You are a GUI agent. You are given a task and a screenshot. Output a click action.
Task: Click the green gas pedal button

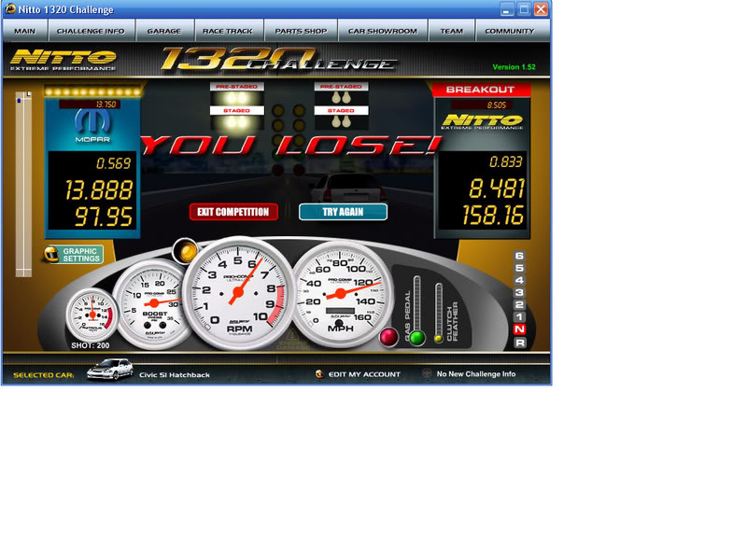(x=417, y=338)
